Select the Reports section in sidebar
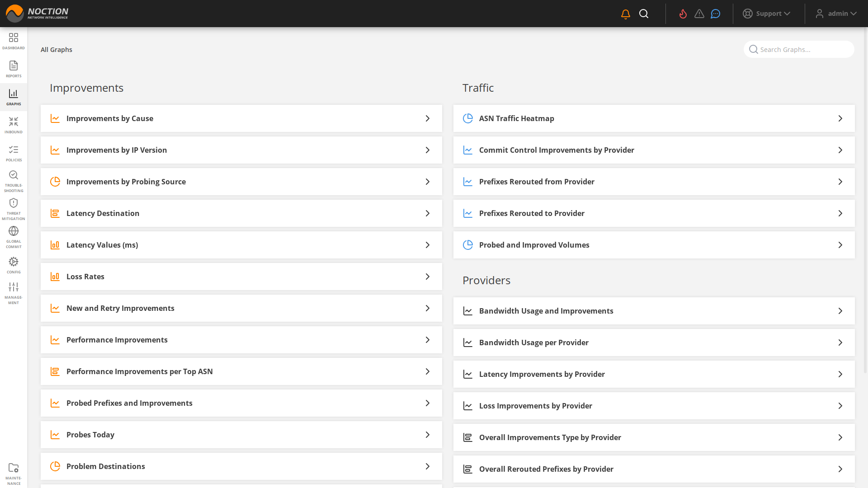The image size is (868, 488). 14,69
